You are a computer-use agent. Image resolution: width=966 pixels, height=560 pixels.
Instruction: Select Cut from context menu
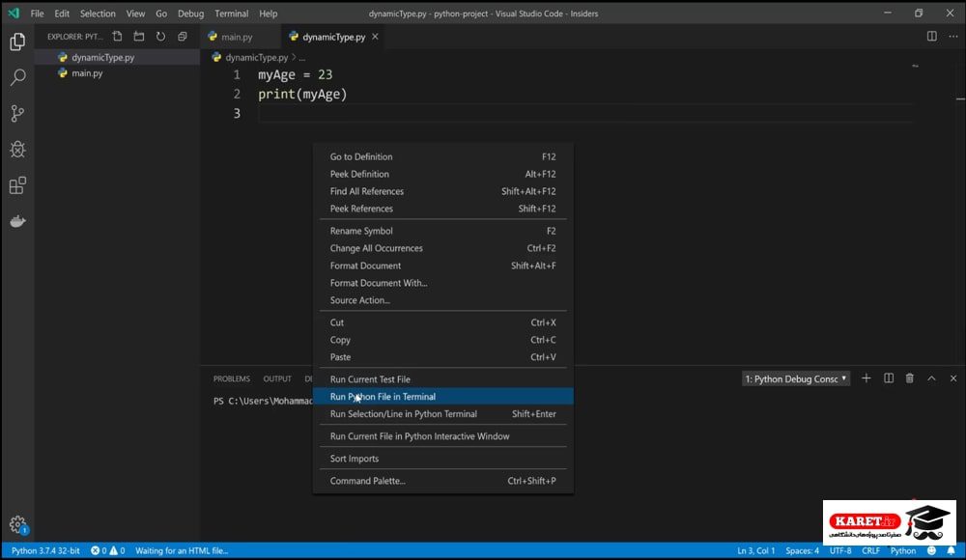(x=443, y=322)
